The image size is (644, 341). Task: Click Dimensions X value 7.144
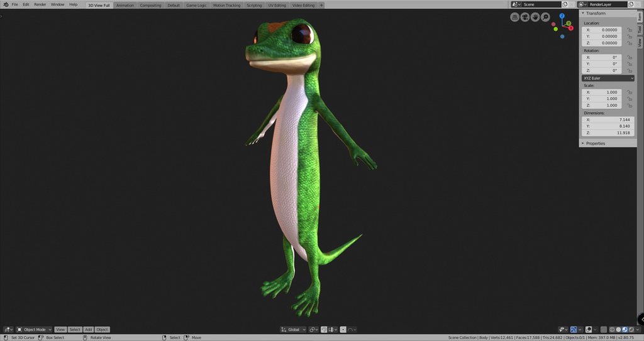pyautogui.click(x=608, y=120)
